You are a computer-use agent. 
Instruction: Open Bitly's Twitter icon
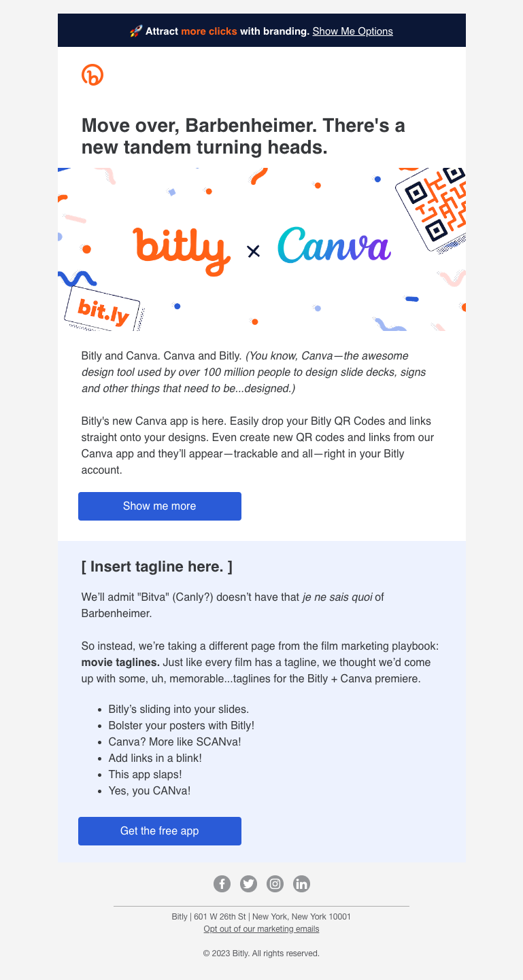(248, 883)
